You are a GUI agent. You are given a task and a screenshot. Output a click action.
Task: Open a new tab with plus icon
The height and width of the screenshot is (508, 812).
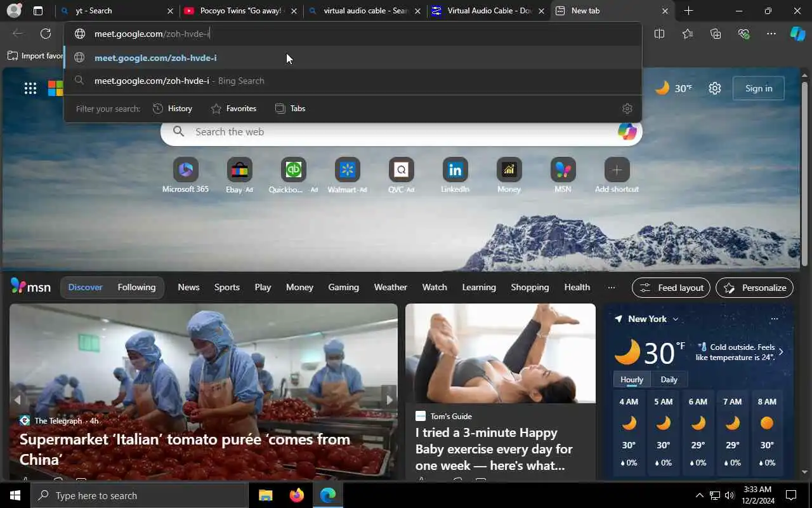pyautogui.click(x=689, y=11)
